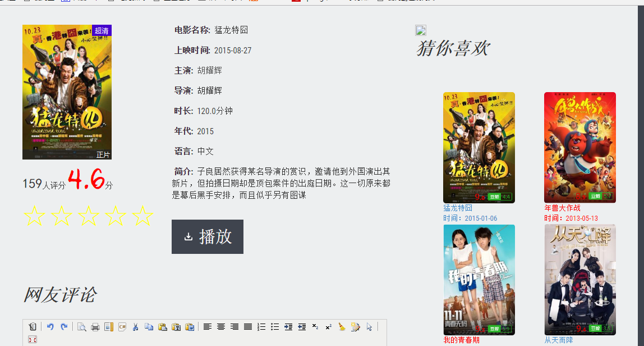Image resolution: width=644 pixels, height=346 pixels.
Task: Click the undo icon in comment editor
Action: point(50,327)
